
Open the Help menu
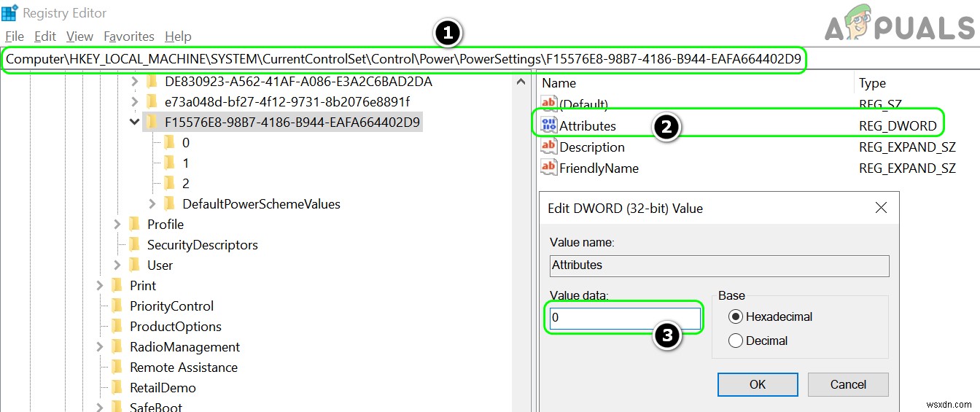click(178, 36)
